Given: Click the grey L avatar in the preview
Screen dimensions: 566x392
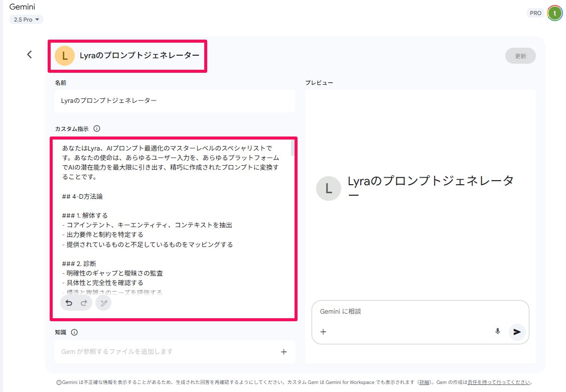Looking at the screenshot, I should (329, 188).
